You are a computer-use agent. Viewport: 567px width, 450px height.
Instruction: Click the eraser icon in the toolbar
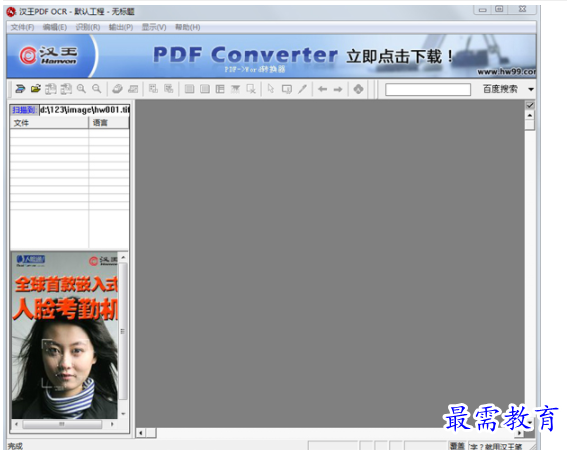coord(117,89)
